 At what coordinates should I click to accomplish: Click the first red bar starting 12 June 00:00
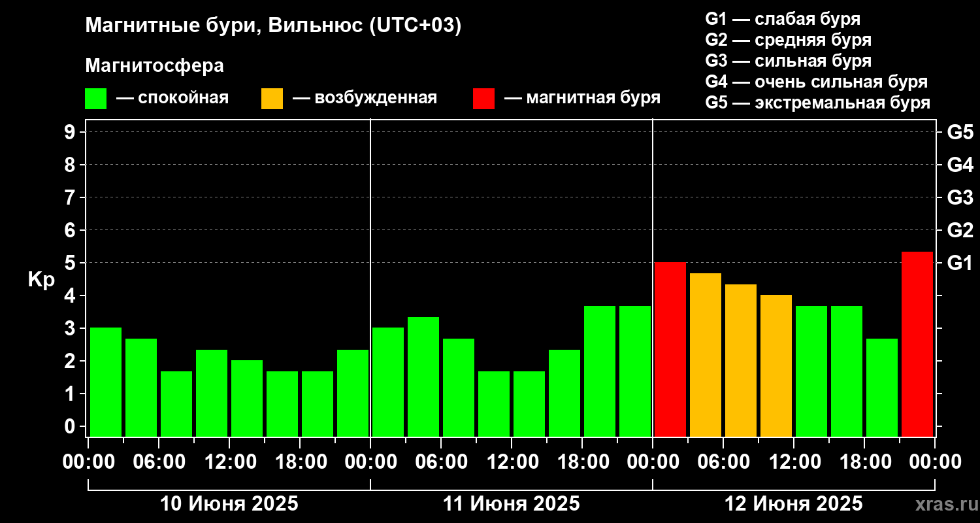(x=670, y=349)
